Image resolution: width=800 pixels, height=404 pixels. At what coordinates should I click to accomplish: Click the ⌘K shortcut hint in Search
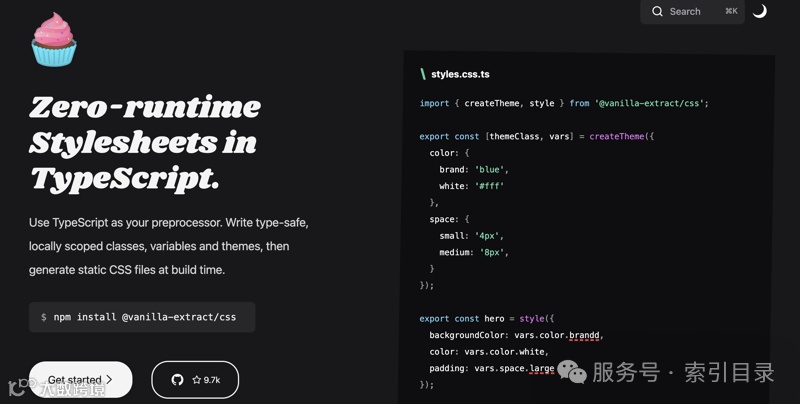(731, 11)
